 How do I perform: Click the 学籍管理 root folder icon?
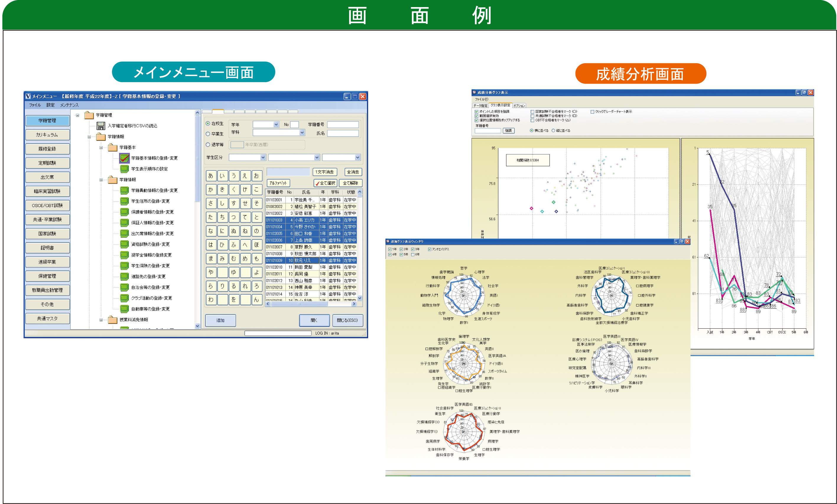point(89,115)
